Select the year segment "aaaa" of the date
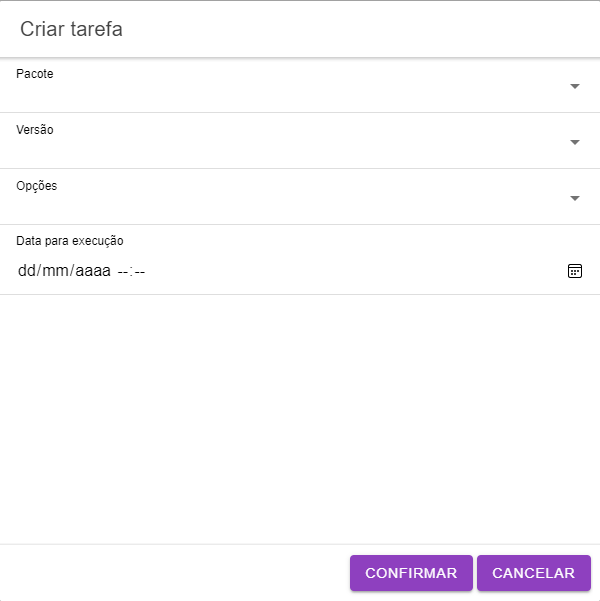The width and height of the screenshot is (600, 601). click(92, 271)
